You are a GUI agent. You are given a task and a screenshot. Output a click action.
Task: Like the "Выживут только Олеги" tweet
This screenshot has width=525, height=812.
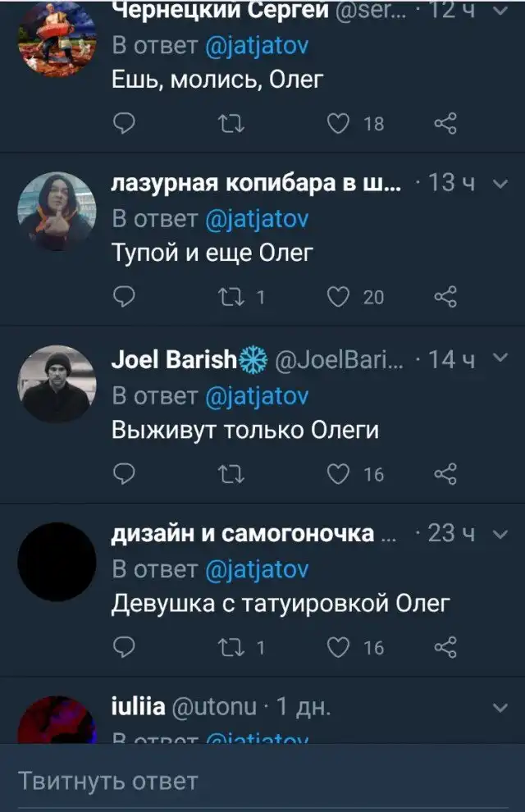(x=338, y=474)
